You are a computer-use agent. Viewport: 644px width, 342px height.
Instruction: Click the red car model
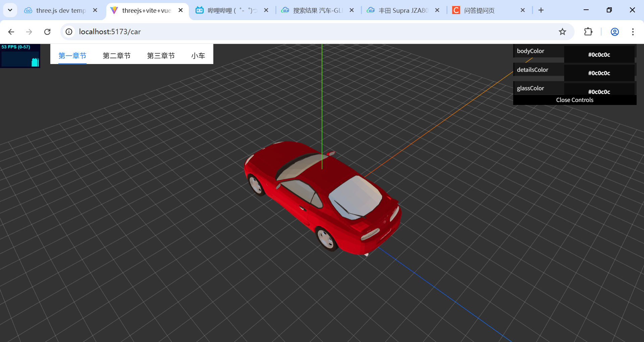pyautogui.click(x=323, y=198)
